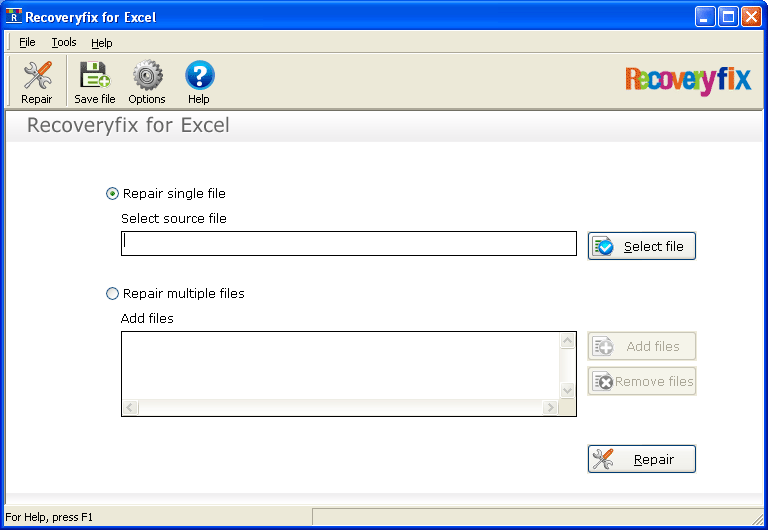Click the bottom Repair button
Viewport: 768px width, 530px height.
click(642, 459)
